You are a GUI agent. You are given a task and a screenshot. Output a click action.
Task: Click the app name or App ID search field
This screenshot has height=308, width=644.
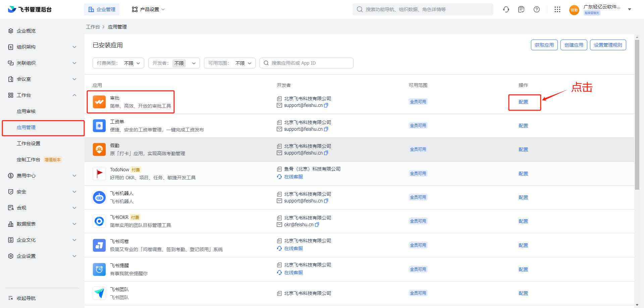click(x=307, y=63)
